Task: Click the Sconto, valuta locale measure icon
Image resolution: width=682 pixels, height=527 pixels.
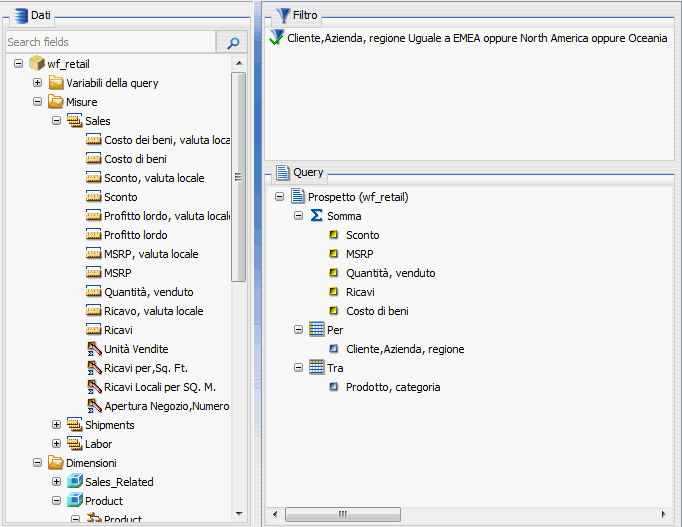Action: [x=94, y=178]
